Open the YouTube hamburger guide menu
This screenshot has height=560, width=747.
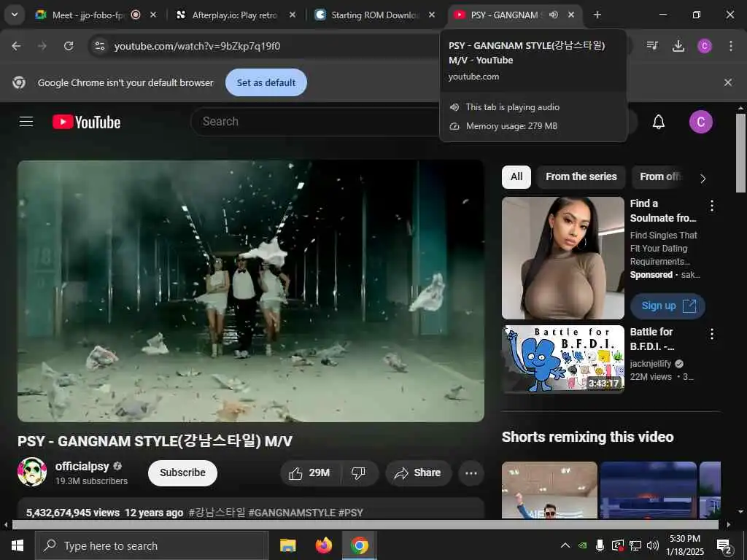pyautogui.click(x=26, y=122)
